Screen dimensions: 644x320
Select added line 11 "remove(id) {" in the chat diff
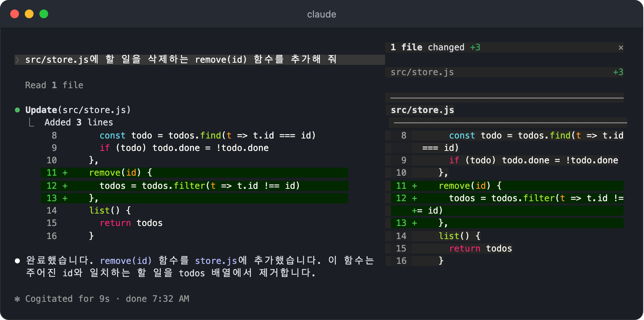pos(194,173)
